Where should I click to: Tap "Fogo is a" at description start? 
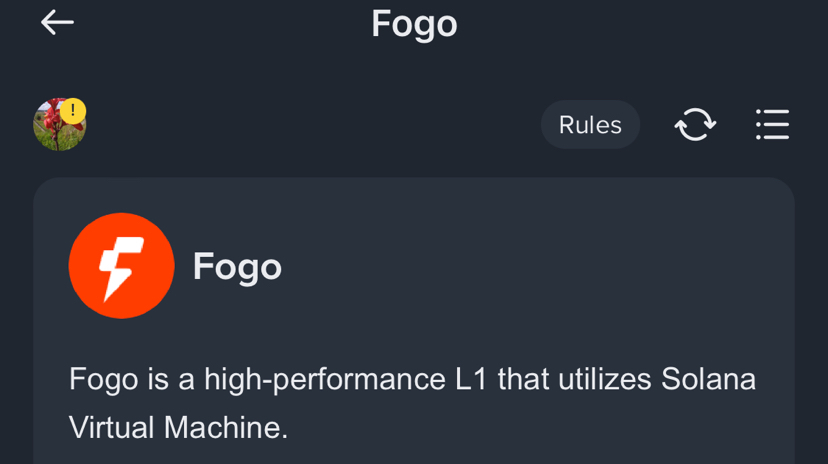pos(131,379)
